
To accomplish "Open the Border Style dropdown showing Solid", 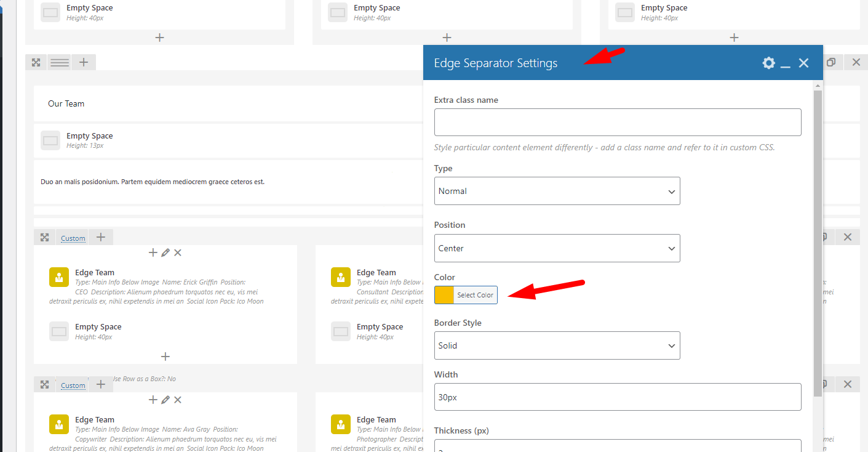I will coord(557,345).
